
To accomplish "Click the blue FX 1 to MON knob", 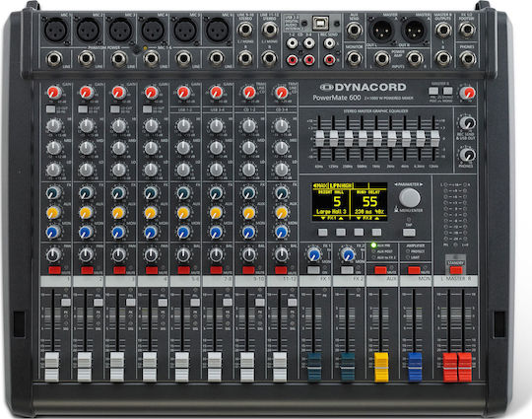I will pos(314,254).
